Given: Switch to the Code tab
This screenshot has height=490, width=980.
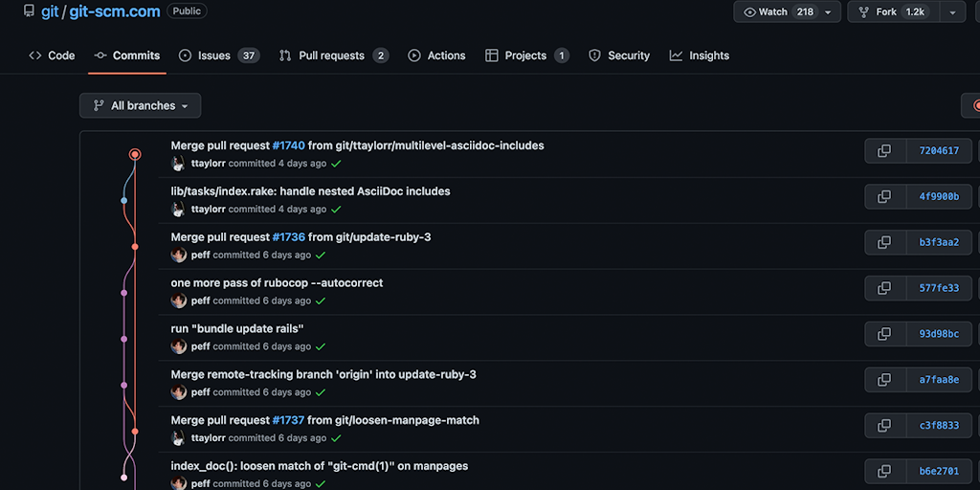Looking at the screenshot, I should coord(52,56).
